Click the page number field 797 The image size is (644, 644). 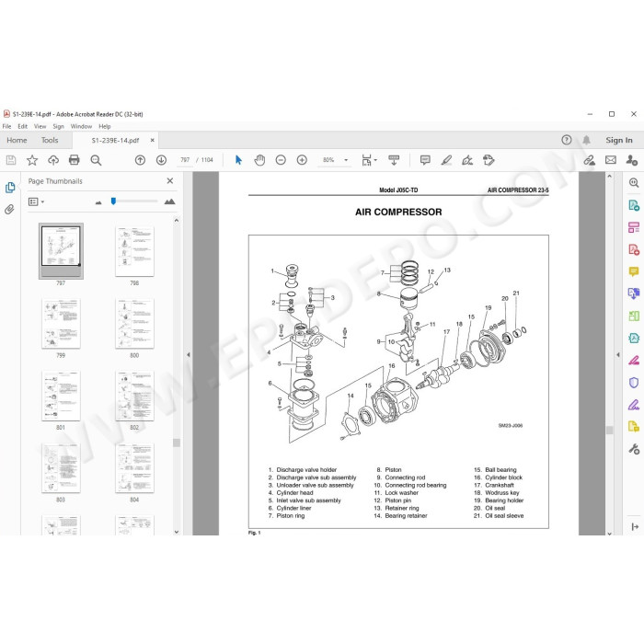(x=185, y=160)
